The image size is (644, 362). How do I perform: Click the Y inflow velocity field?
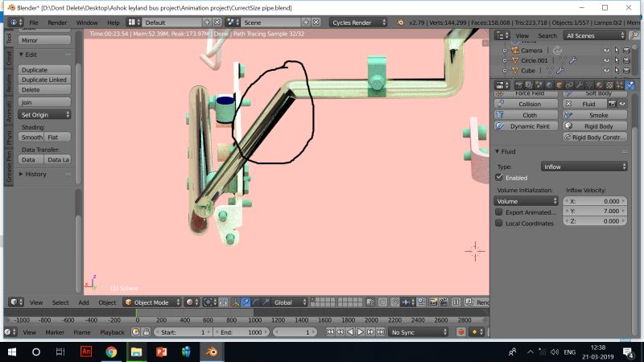(x=595, y=211)
